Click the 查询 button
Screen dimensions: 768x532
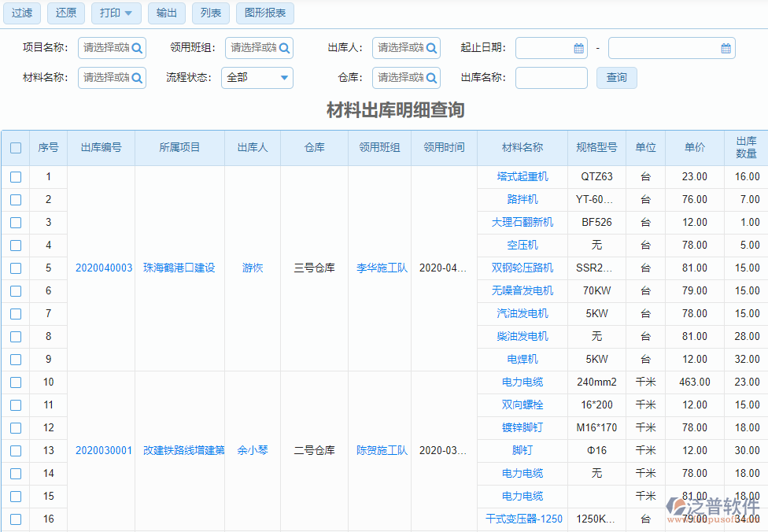point(616,77)
